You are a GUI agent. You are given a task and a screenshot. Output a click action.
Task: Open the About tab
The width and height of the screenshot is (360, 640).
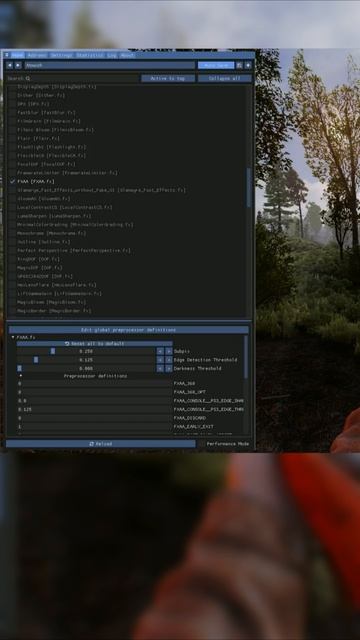(127, 55)
